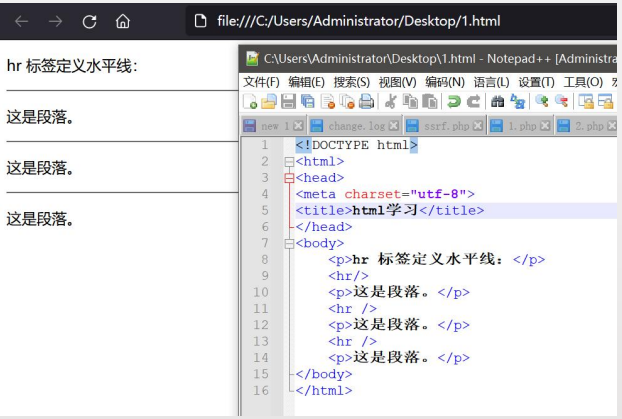Click the page icon beside the URL
This screenshot has height=419, width=622.
(x=200, y=21)
